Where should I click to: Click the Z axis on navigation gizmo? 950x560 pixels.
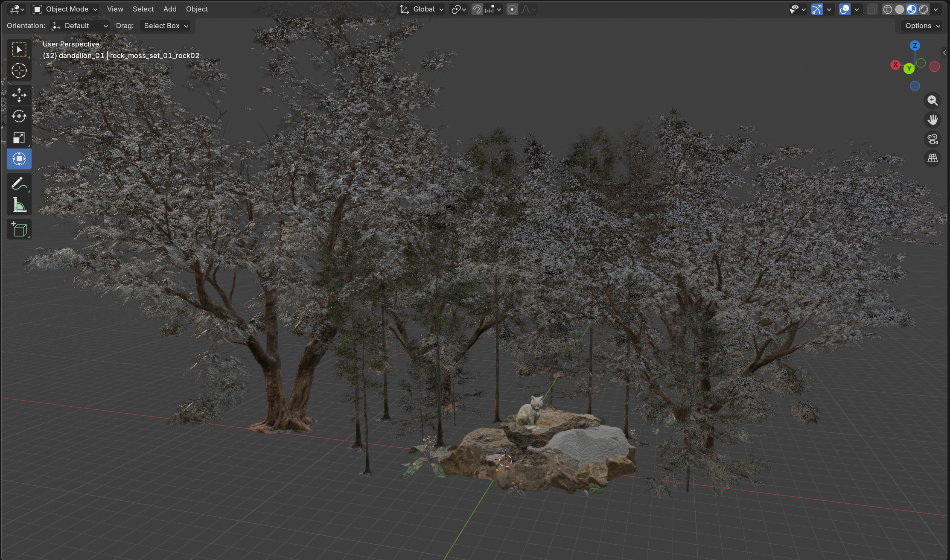tap(915, 45)
